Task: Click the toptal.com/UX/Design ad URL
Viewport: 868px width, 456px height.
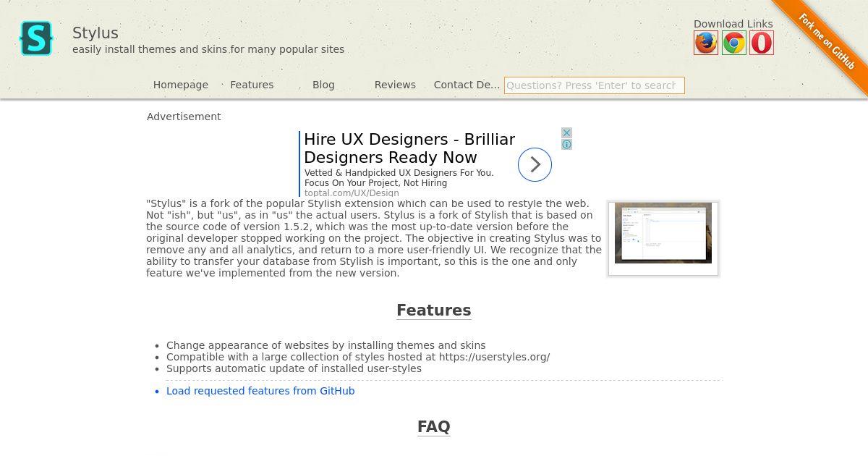Action: tap(352, 193)
